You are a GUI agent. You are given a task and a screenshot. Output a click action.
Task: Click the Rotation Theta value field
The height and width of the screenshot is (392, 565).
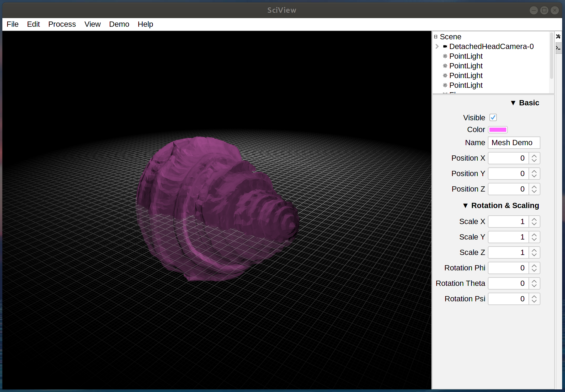tap(508, 283)
